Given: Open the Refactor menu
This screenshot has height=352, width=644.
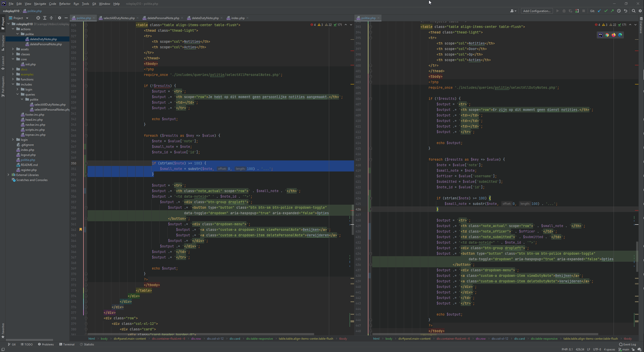Looking at the screenshot, I should pyautogui.click(x=65, y=4).
